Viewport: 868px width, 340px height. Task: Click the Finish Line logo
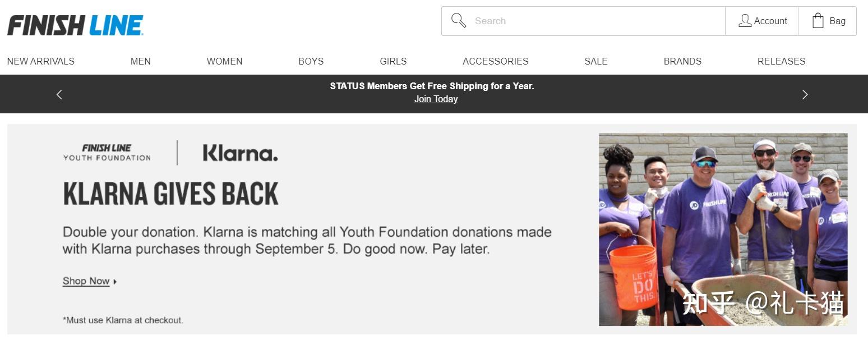pyautogui.click(x=75, y=25)
